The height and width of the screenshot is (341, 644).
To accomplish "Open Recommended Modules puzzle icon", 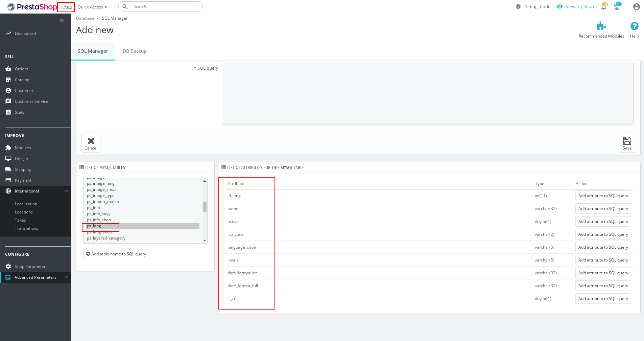I will click(x=601, y=26).
